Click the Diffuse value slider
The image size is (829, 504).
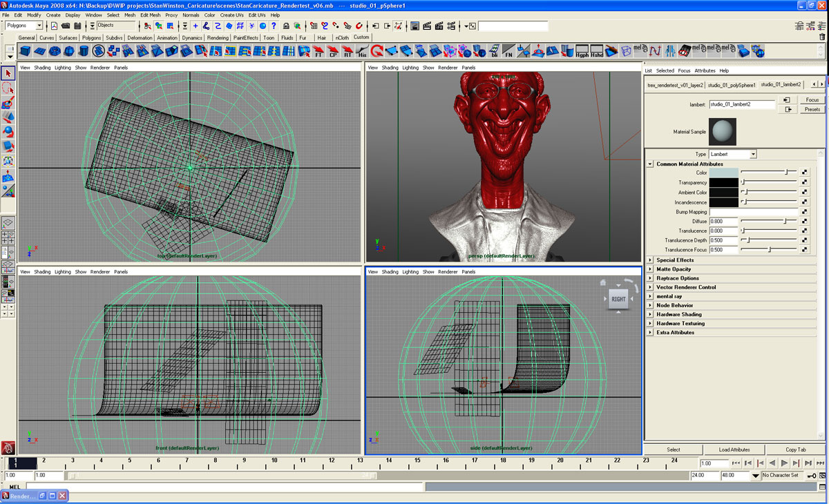click(768, 222)
